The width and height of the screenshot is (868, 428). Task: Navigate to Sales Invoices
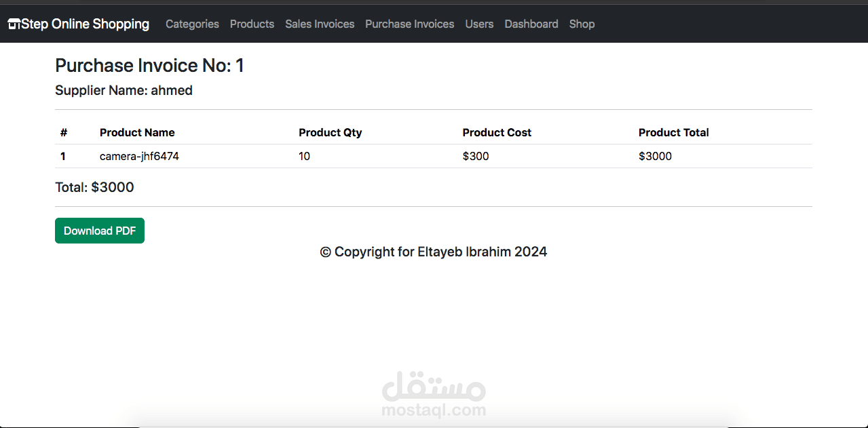coord(320,24)
